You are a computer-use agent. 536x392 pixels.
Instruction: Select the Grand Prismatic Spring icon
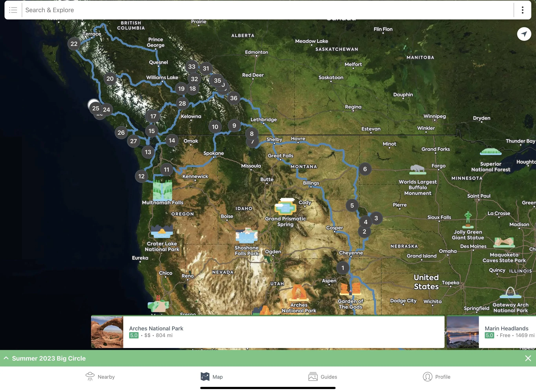coord(285,206)
